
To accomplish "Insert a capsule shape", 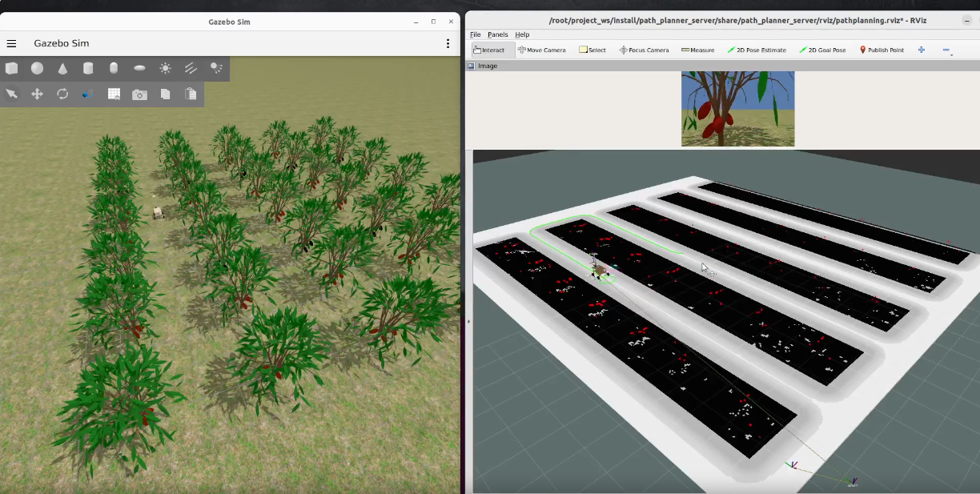I will pos(114,69).
